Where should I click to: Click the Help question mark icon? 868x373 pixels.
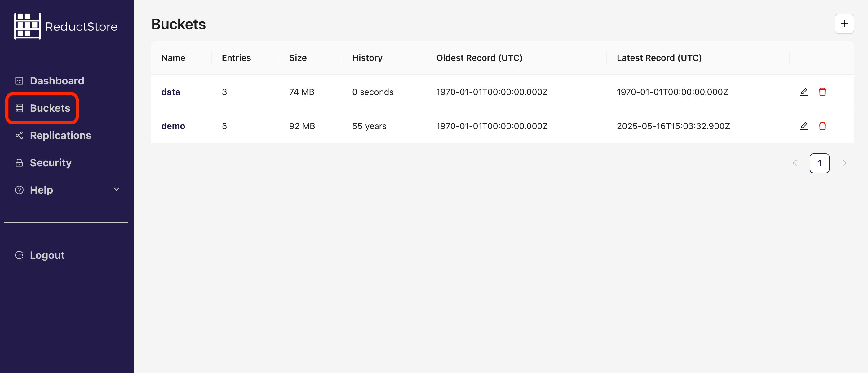click(19, 190)
